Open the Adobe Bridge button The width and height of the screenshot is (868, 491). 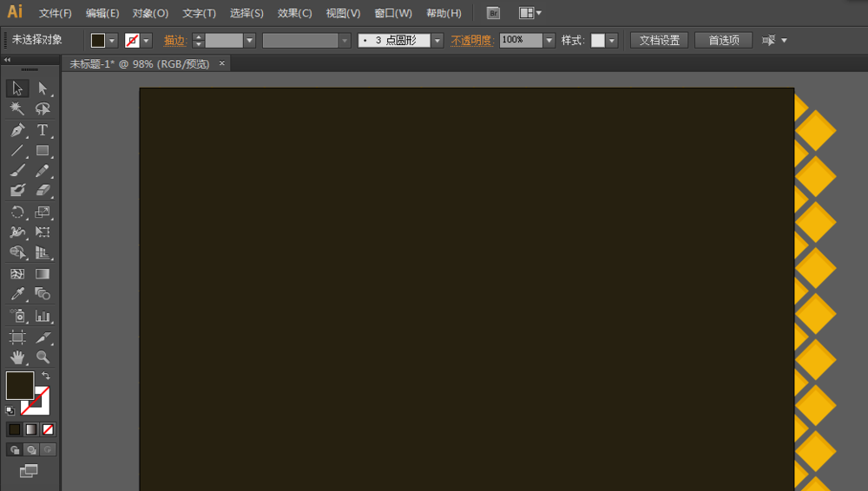pyautogui.click(x=493, y=13)
